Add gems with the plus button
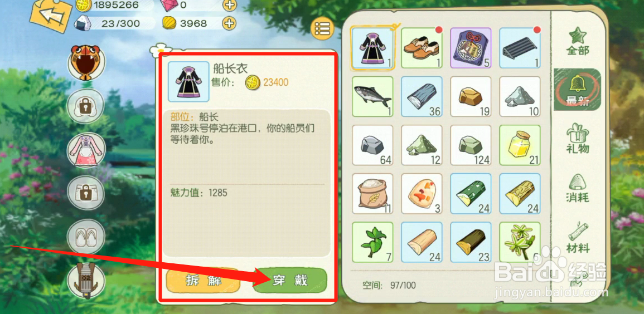 click(x=230, y=5)
